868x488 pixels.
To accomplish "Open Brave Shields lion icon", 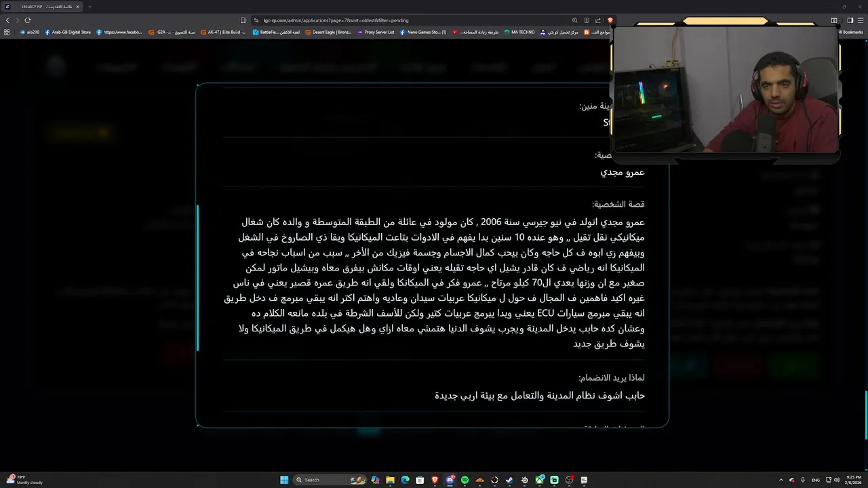I will tap(610, 20).
